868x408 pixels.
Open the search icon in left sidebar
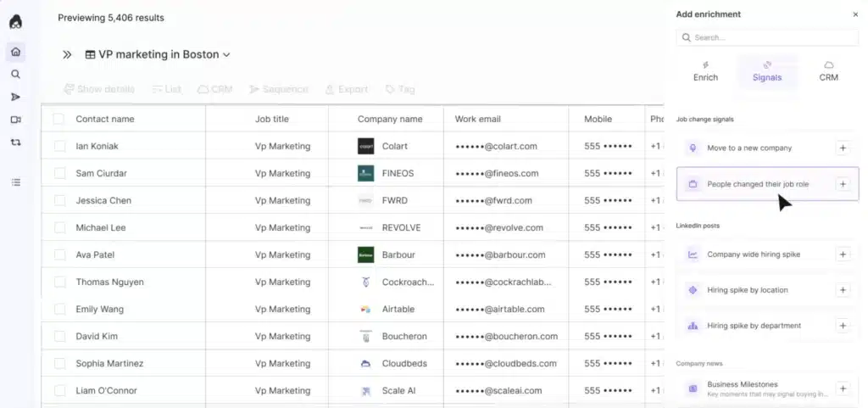click(x=15, y=74)
